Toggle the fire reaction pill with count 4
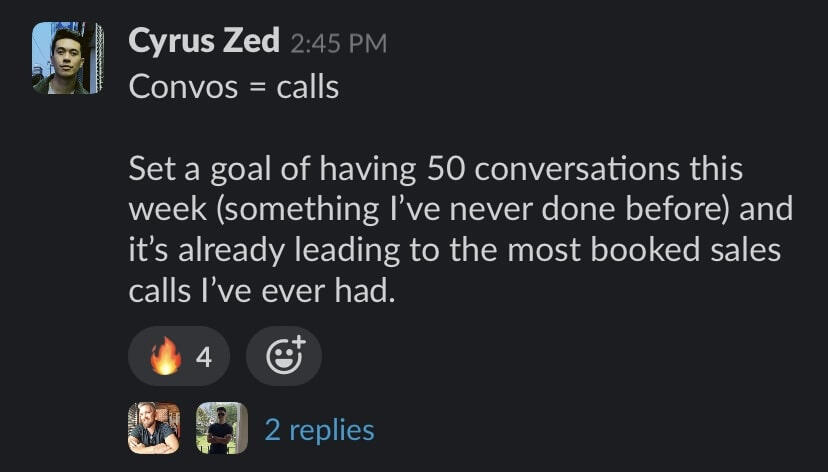This screenshot has height=472, width=828. (180, 356)
